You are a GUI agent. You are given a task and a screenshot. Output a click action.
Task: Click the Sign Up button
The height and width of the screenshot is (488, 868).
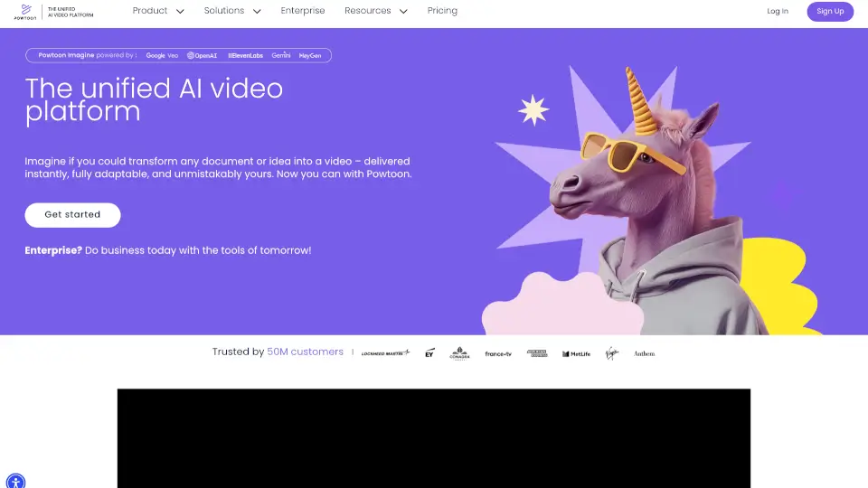point(830,11)
